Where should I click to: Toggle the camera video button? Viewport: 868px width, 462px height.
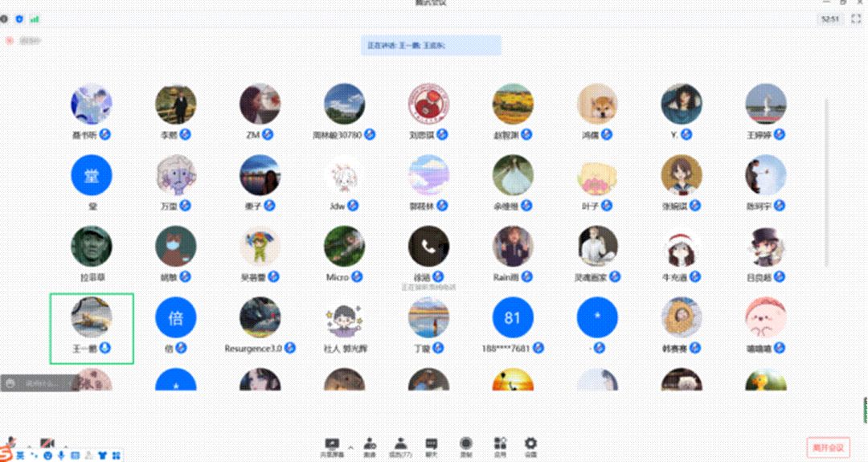(47, 443)
